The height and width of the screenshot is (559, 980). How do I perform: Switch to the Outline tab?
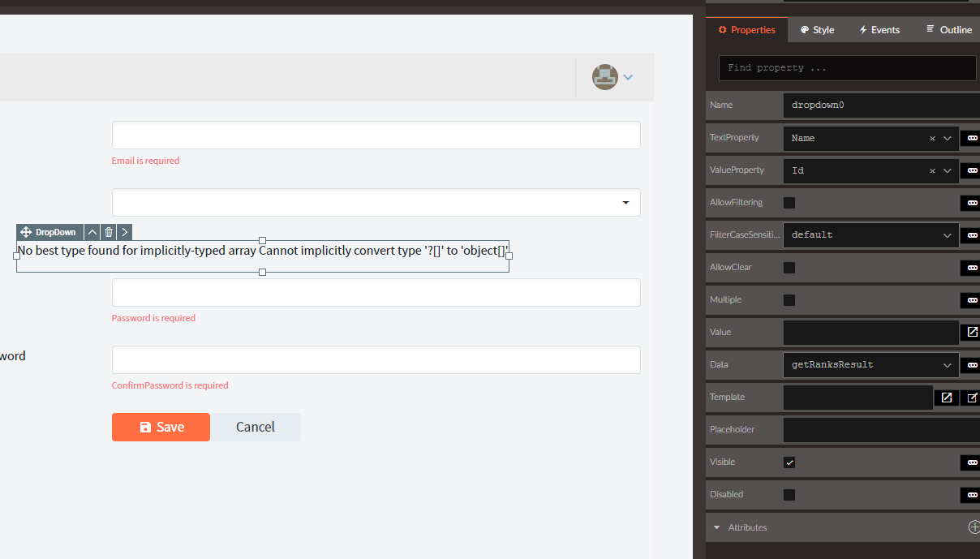[x=948, y=30]
